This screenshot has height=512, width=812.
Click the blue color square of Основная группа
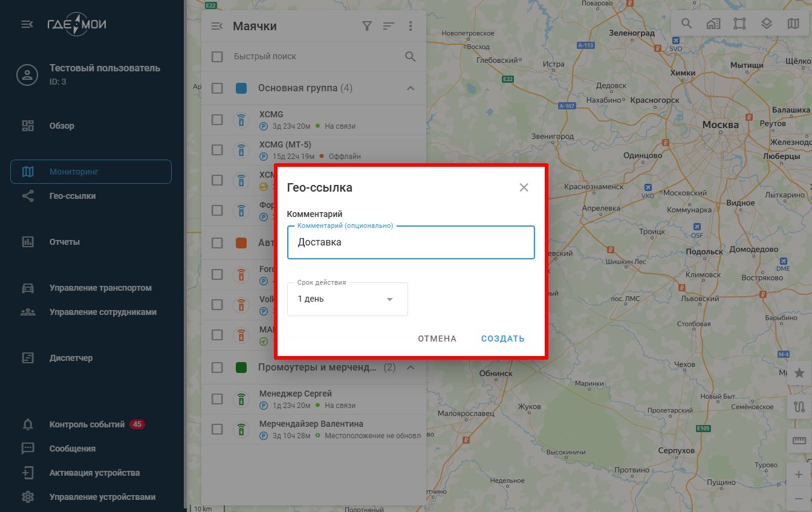(241, 88)
